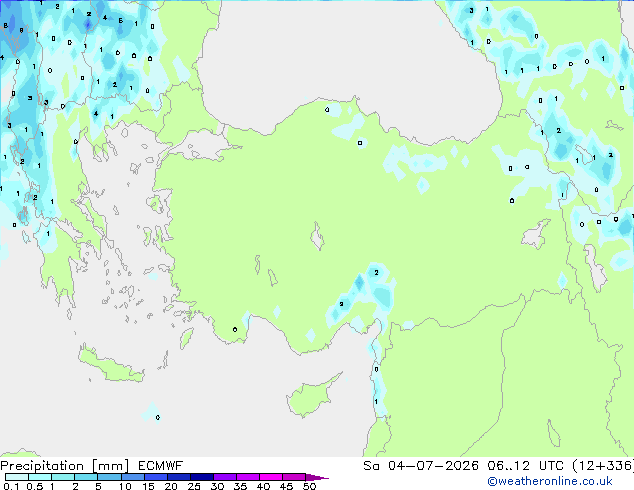
Task: Click the 35–40 mm violet legend swatch
Action: click(248, 477)
